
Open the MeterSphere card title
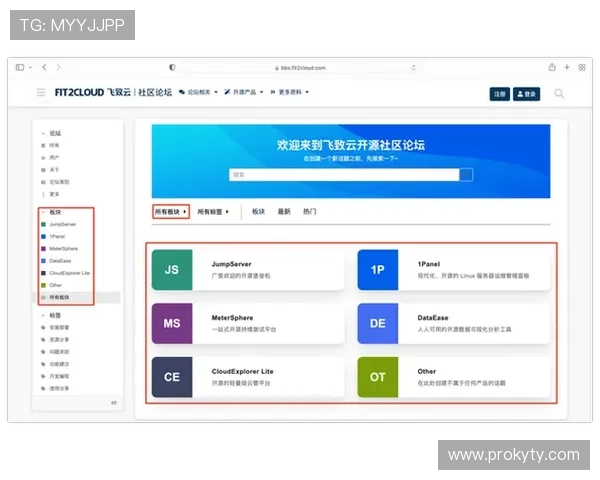coord(232,318)
